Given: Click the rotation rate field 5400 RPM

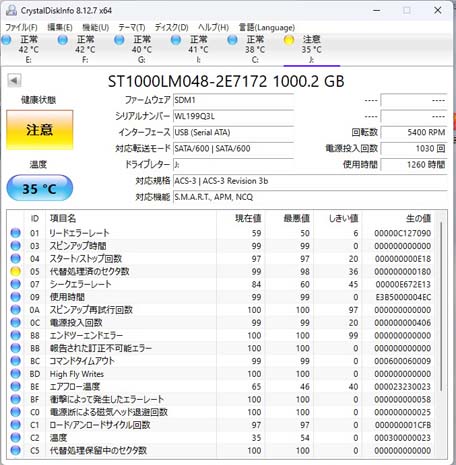Looking at the screenshot, I should tap(414, 132).
